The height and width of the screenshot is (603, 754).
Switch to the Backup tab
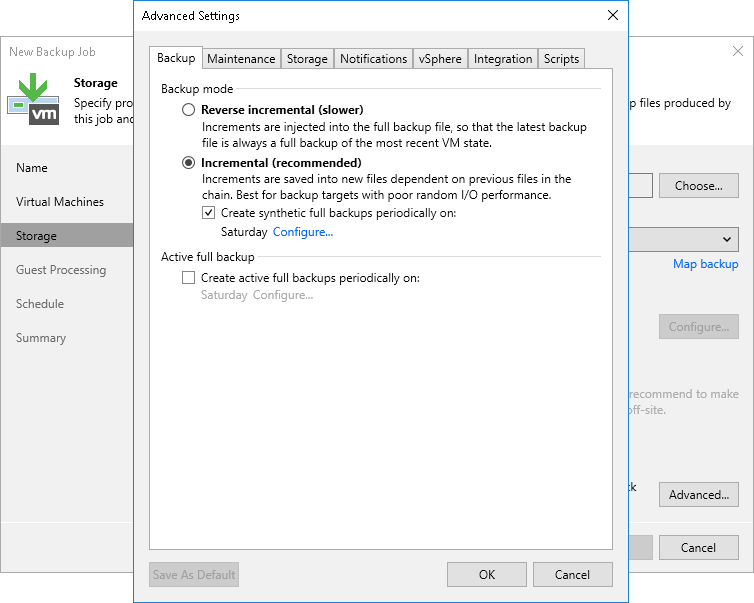[x=176, y=58]
